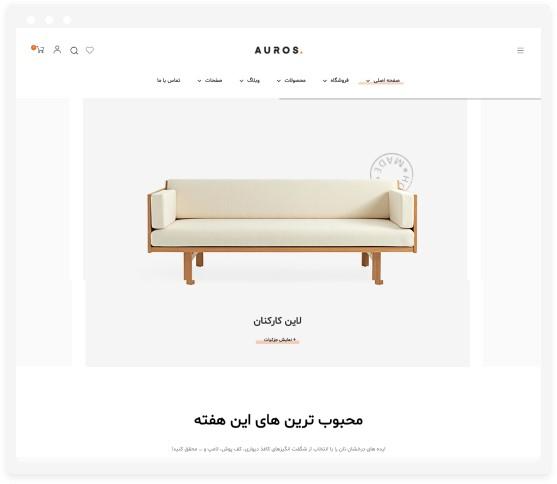Show the partially visible slide on the right
The width and height of the screenshot is (557, 484).
click(512, 233)
